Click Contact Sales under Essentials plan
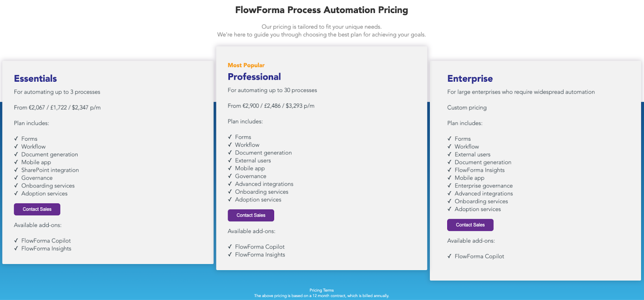Screen dimensions: 644x300 click(37, 209)
